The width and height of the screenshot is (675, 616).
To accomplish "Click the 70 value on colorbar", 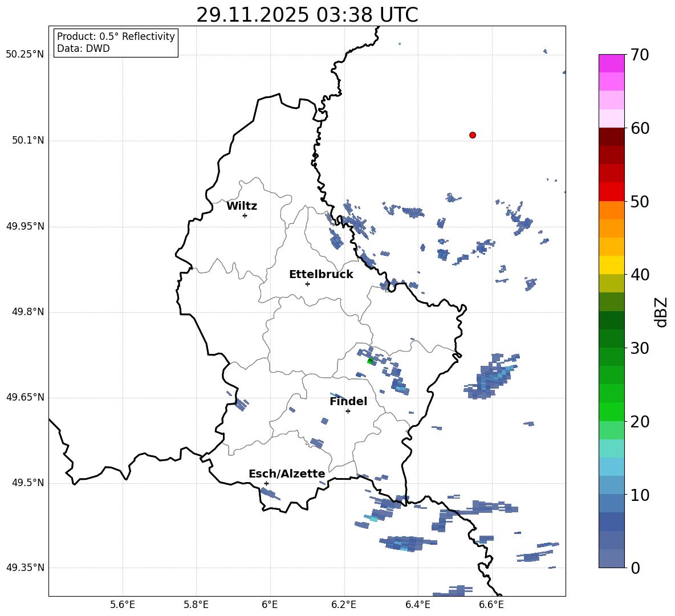I will pos(639,55).
